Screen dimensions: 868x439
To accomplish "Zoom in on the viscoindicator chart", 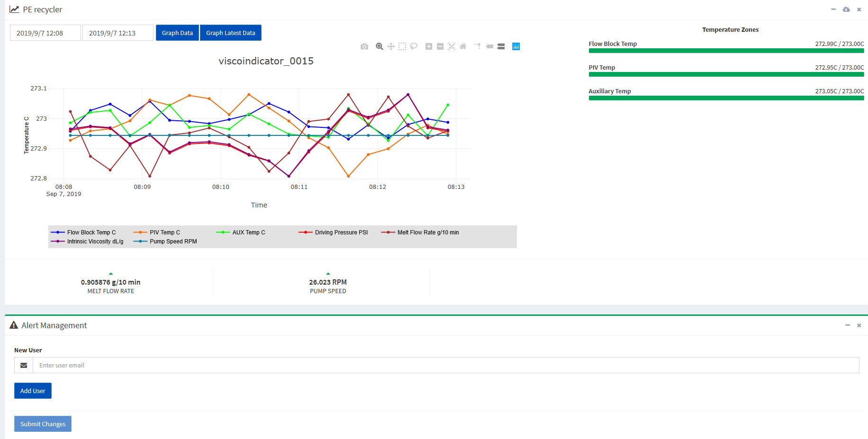I will pos(428,46).
